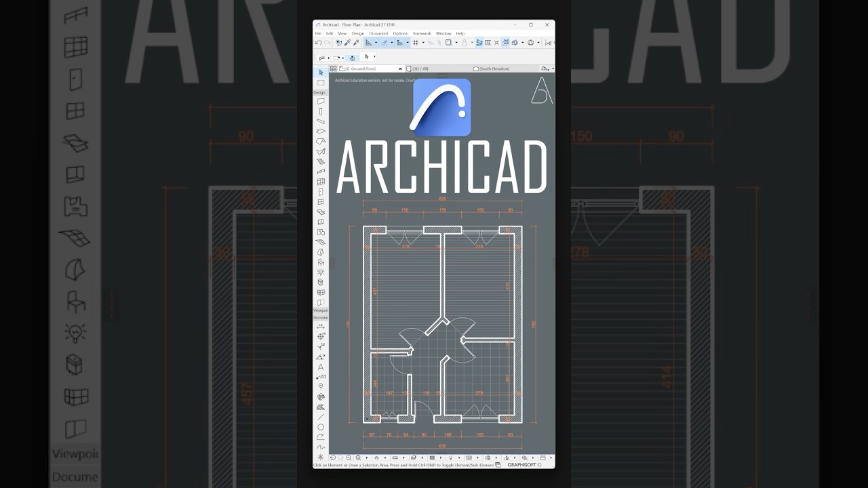Open the Snap Guides dropdown arrow
Viewport: 868px width, 488px height.
pyautogui.click(x=392, y=43)
